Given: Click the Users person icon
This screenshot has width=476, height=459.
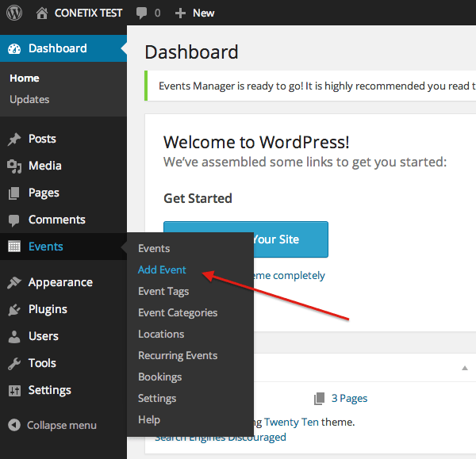Looking at the screenshot, I should click(x=14, y=336).
